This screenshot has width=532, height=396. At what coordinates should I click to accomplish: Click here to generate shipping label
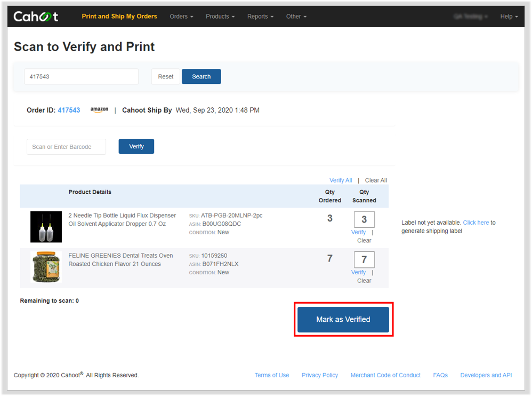coord(475,223)
